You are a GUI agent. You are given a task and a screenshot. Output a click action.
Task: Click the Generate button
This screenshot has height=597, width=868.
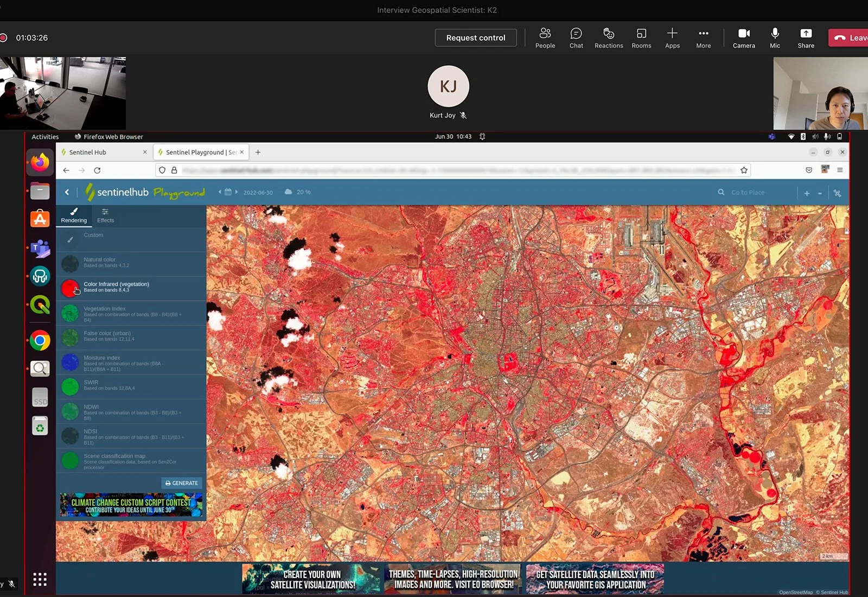coord(181,483)
